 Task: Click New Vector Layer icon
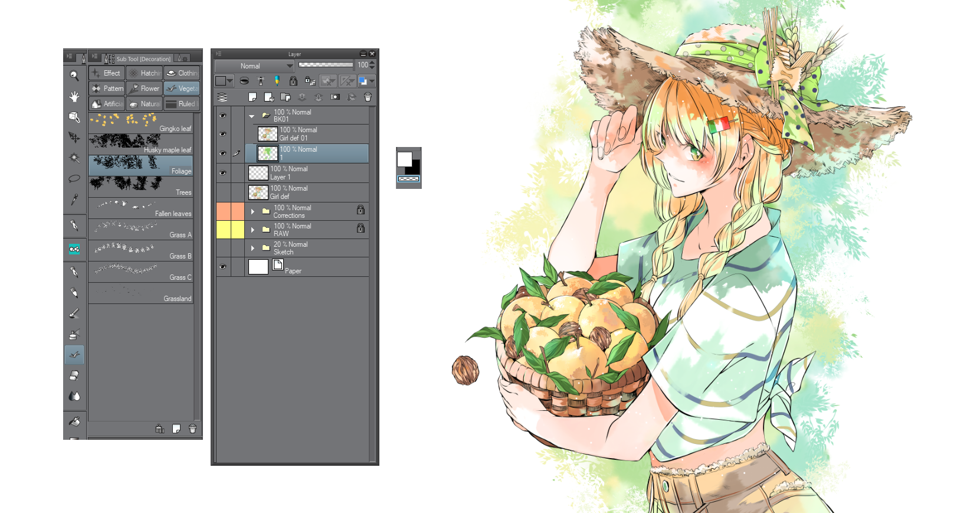point(269,97)
